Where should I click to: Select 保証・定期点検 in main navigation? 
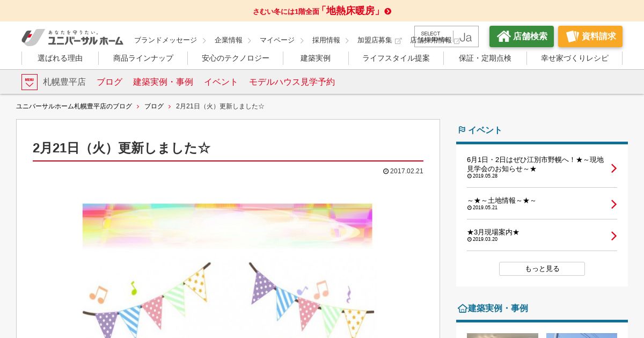pyautogui.click(x=485, y=58)
